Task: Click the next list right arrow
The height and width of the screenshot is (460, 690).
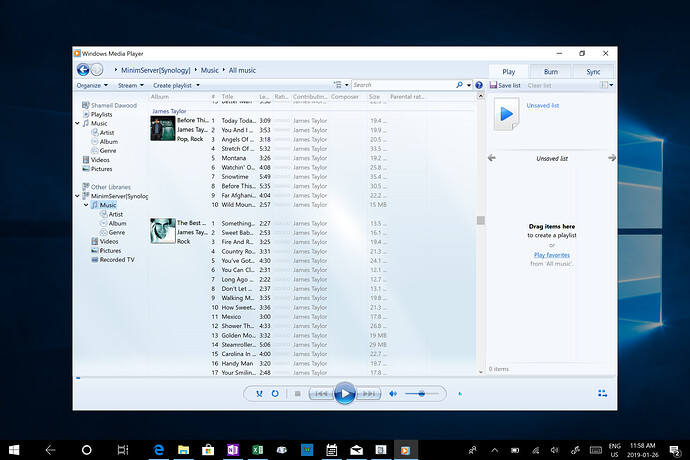Action: [612, 158]
